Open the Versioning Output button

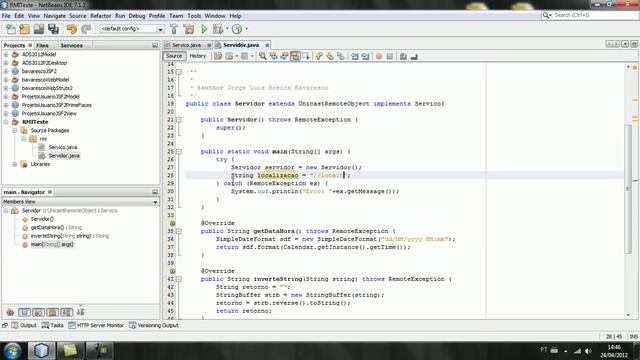pyautogui.click(x=153, y=325)
